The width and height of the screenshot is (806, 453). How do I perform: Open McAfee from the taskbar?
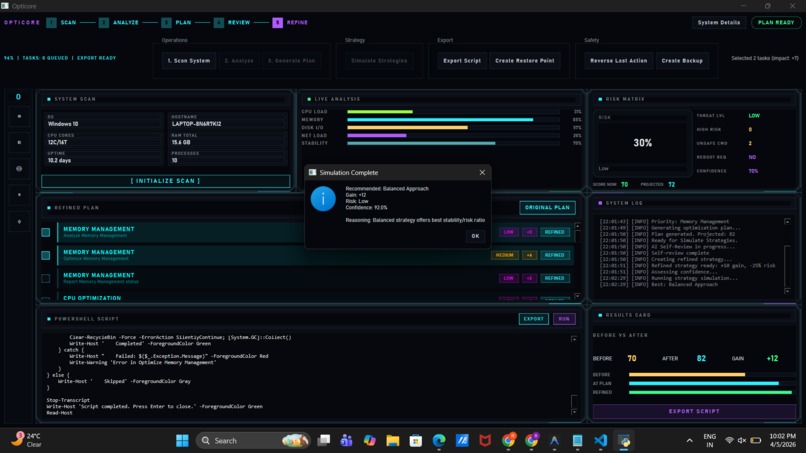pos(485,441)
